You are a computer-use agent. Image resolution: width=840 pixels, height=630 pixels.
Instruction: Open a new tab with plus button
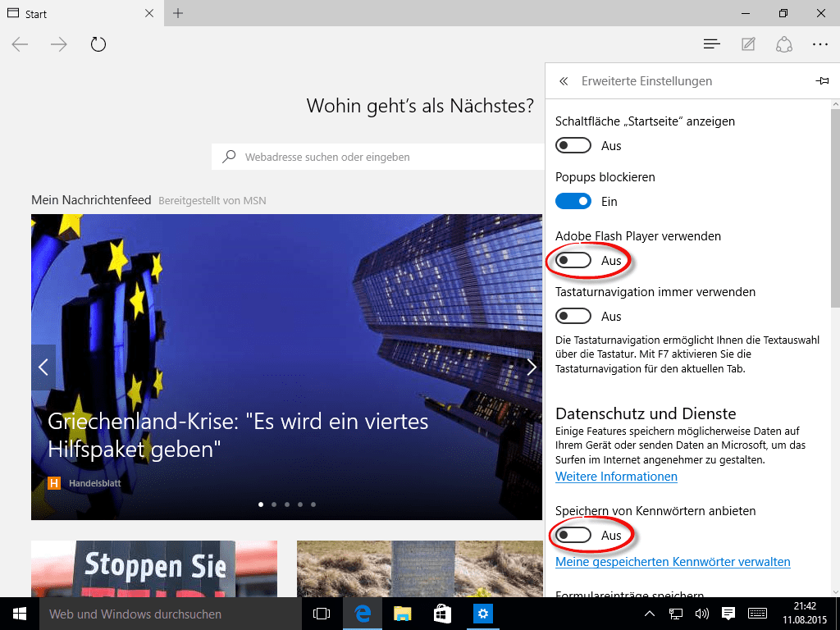coord(178,13)
